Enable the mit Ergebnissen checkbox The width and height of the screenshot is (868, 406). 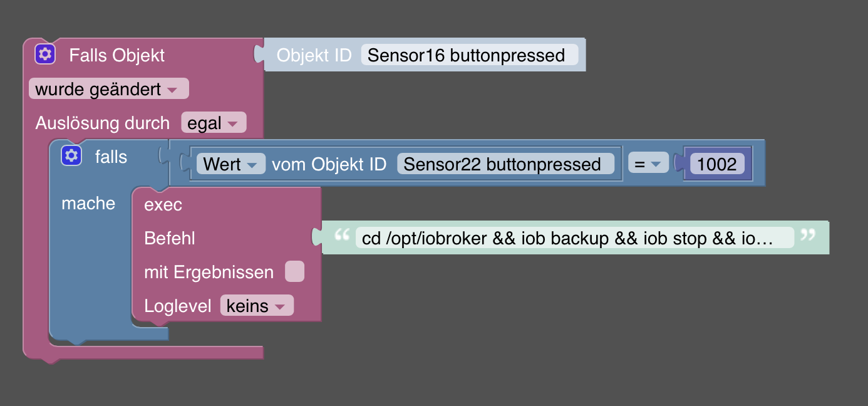click(294, 272)
